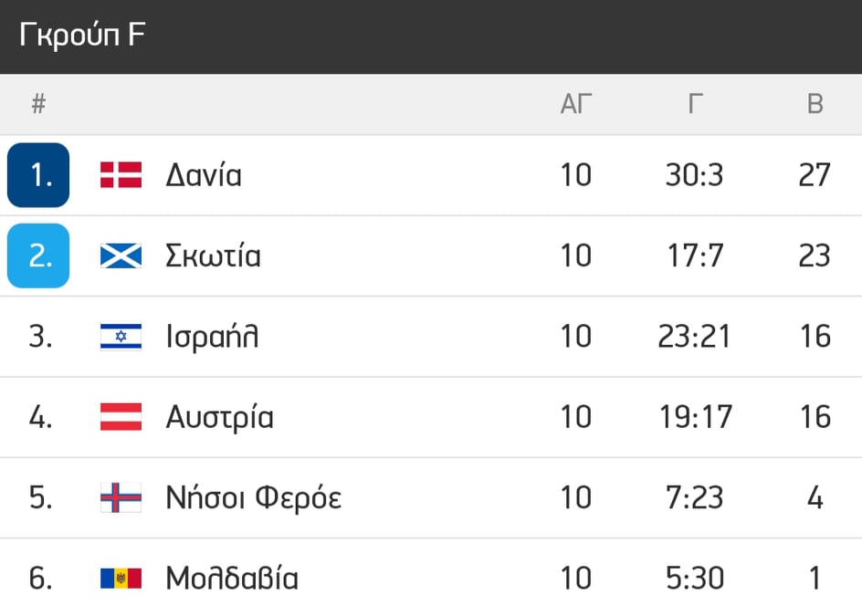Sort by the ΑΓ column header
862x616 pixels.
[x=575, y=104]
